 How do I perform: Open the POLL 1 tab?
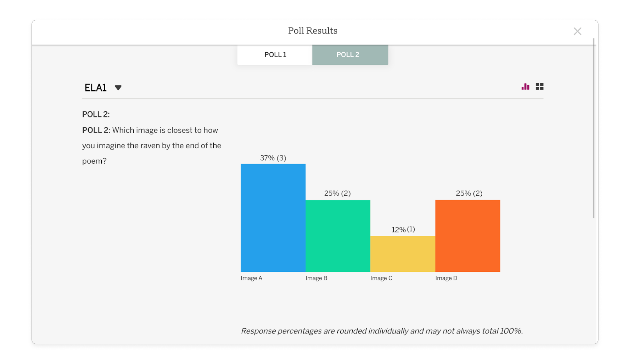click(275, 55)
